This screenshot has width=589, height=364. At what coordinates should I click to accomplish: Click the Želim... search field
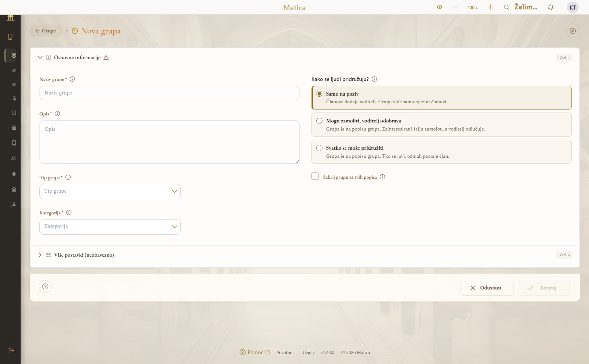[x=526, y=7]
